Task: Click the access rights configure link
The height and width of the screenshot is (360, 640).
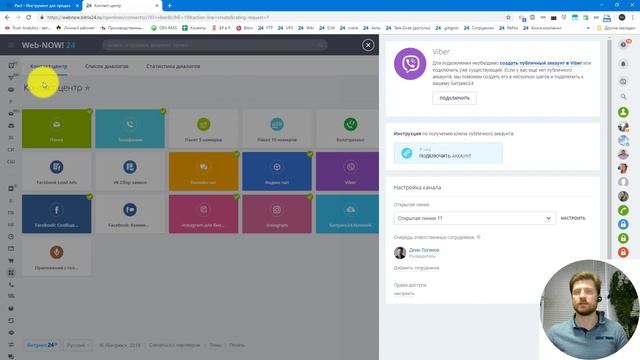Action: pyautogui.click(x=404, y=293)
